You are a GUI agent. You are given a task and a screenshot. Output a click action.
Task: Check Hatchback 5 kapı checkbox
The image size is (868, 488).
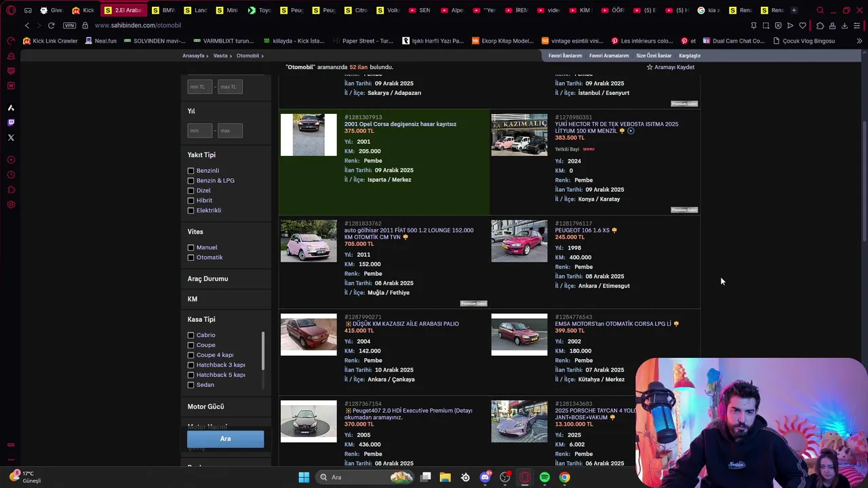click(191, 375)
